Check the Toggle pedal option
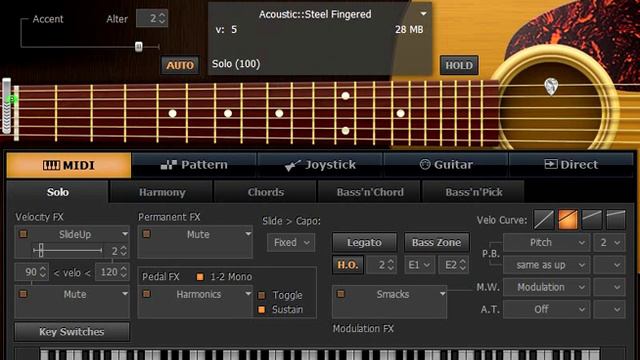Screen dimensions: 640x360 click(x=262, y=295)
